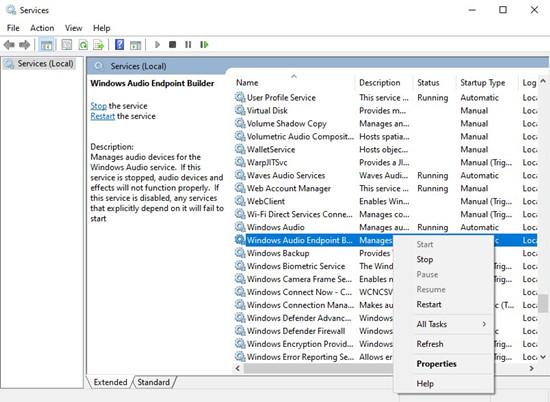Click the Stop Service square icon
Screen dimensions: 550x402
pyautogui.click(x=172, y=45)
